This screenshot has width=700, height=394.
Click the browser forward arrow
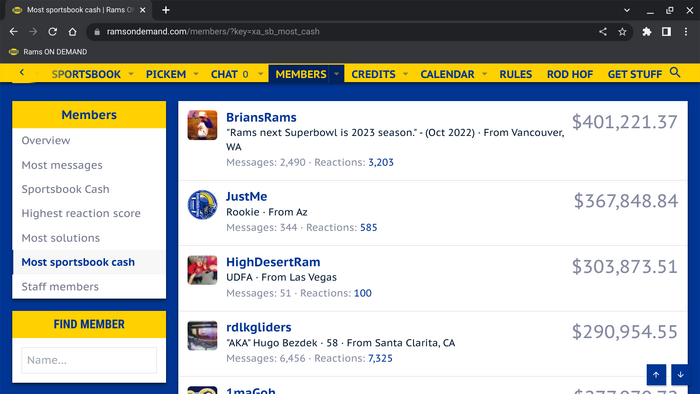[x=33, y=32]
